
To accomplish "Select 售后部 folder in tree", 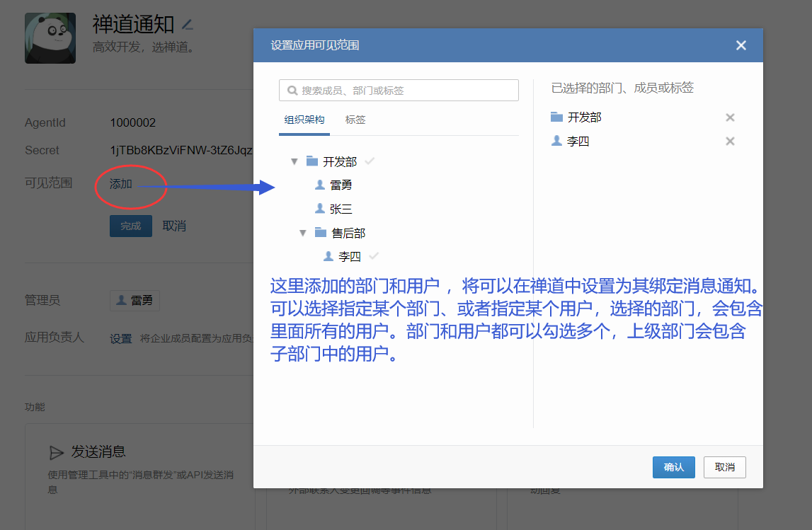I will coord(348,233).
